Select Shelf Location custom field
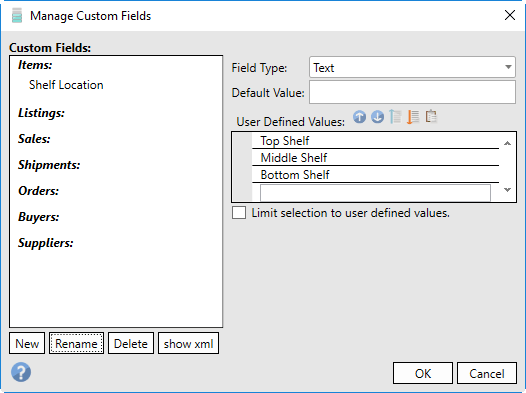The image size is (526, 393). pos(66,85)
